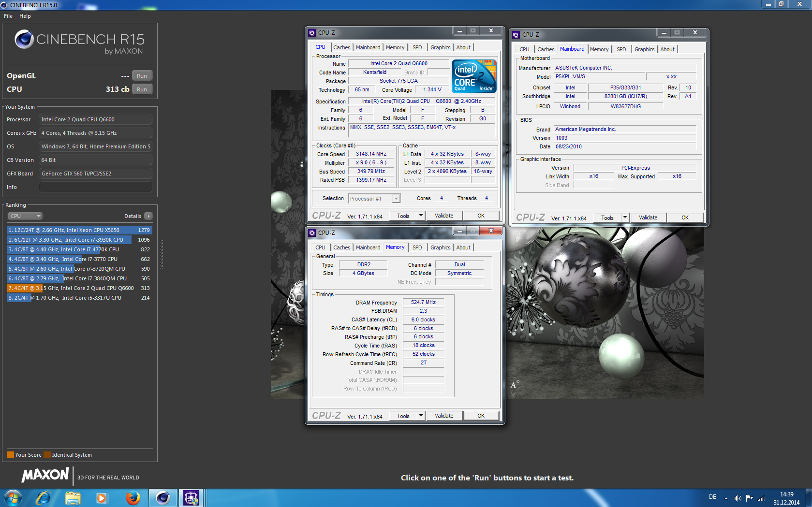Switch to About tab in CPU window
This screenshot has width=812, height=507.
[x=463, y=47]
